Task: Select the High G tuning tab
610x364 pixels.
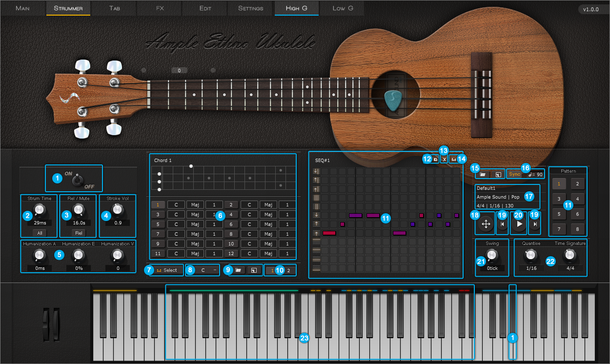Action: [x=297, y=8]
